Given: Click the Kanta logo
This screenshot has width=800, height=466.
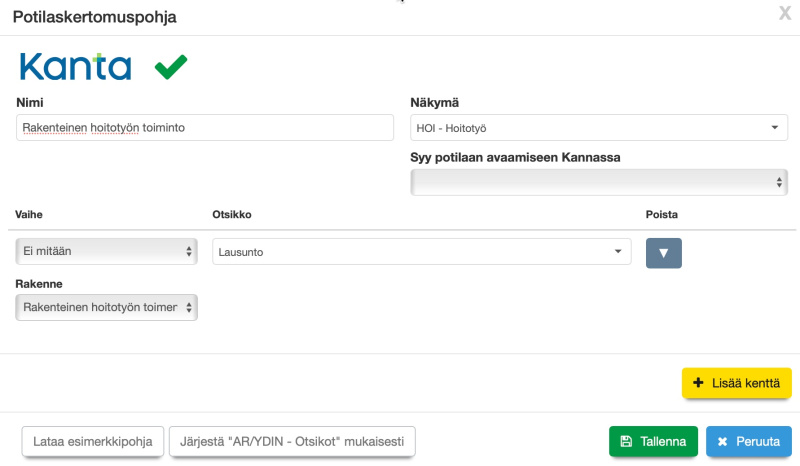Looking at the screenshot, I should point(76,66).
